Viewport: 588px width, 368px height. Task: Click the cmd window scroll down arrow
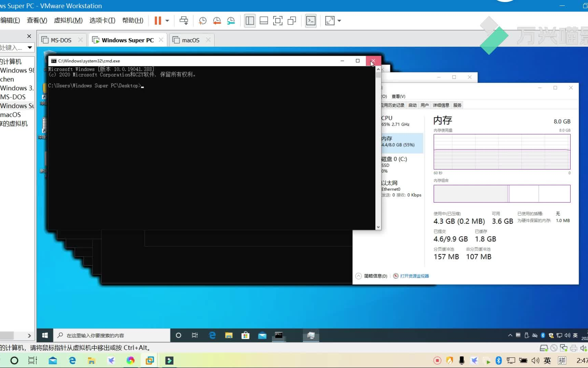[378, 227]
